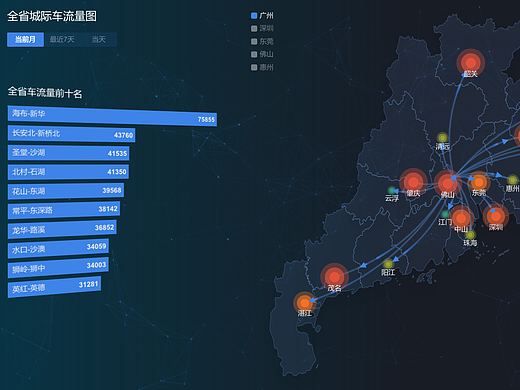Select the 茂名 red map marker
The image size is (520, 390).
click(334, 277)
